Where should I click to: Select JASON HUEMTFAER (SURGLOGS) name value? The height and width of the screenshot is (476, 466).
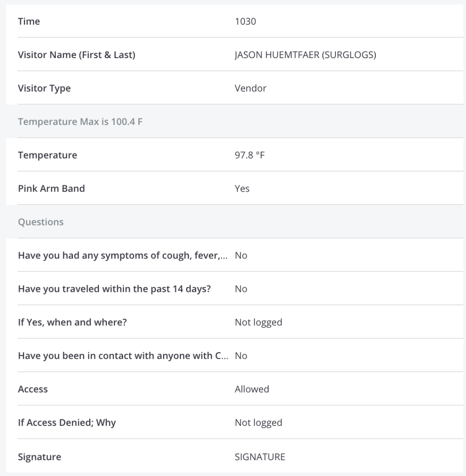coord(305,55)
